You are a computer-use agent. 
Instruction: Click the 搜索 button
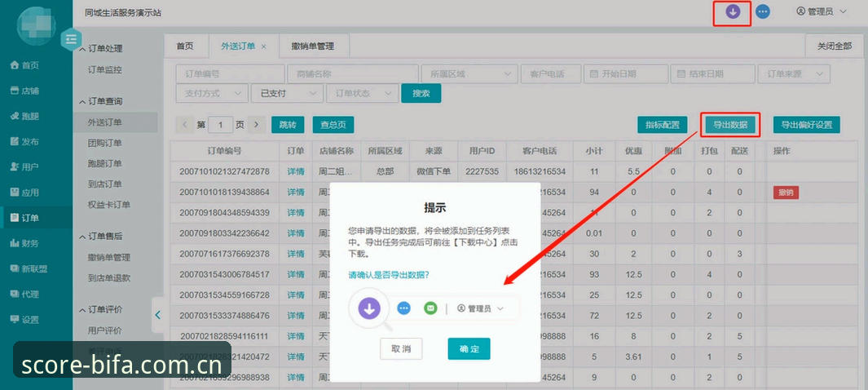pos(421,93)
